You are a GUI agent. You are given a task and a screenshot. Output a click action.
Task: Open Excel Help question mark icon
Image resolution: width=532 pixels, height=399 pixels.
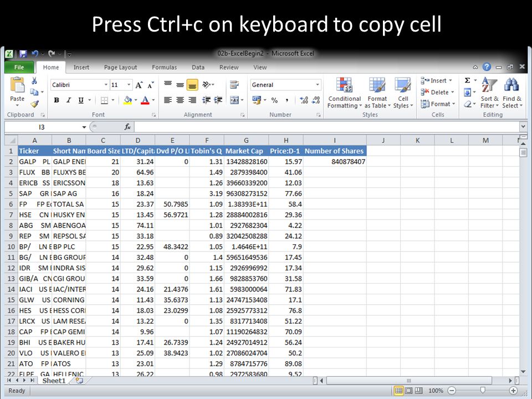487,67
